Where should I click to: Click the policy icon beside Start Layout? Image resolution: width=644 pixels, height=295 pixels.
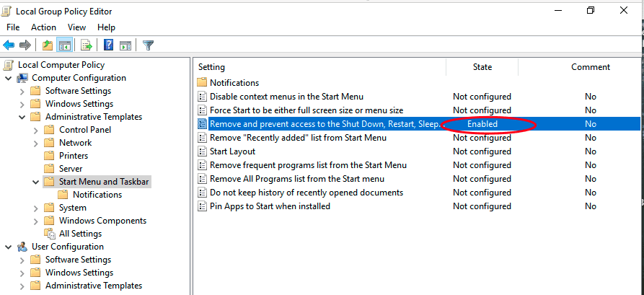(202, 151)
